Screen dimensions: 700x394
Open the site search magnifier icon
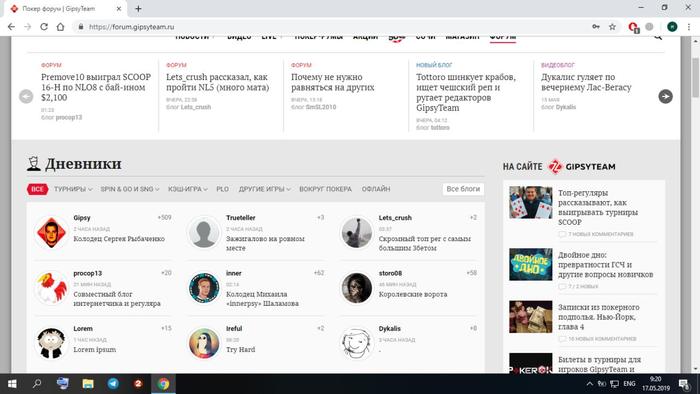pyautogui.click(x=658, y=37)
